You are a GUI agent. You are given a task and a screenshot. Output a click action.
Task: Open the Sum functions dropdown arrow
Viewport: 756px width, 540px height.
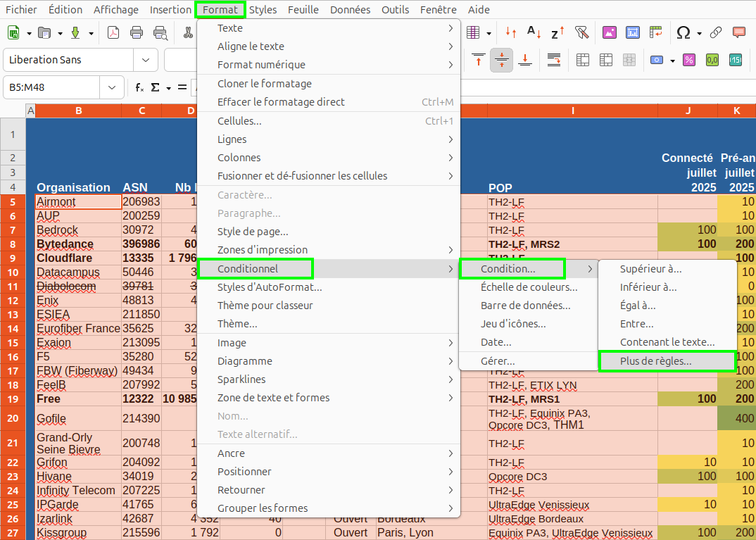168,88
